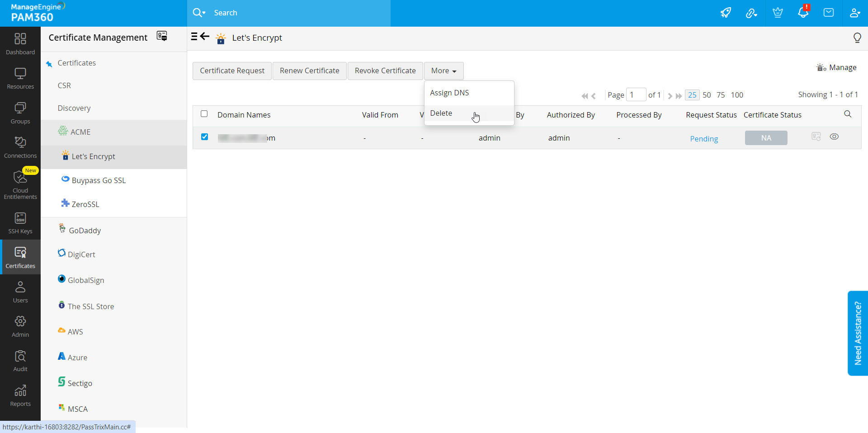
Task: Go to the first page arrow
Action: coord(585,96)
